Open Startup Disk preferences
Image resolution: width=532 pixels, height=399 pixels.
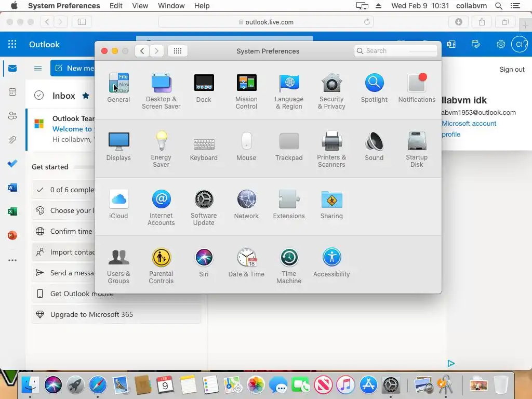[417, 149]
